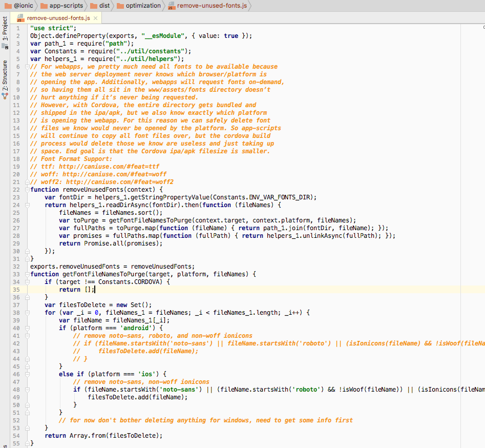Click the remove-unused-fonts.js file breadcrumb
The height and width of the screenshot is (448, 485).
pyautogui.click(x=207, y=6)
